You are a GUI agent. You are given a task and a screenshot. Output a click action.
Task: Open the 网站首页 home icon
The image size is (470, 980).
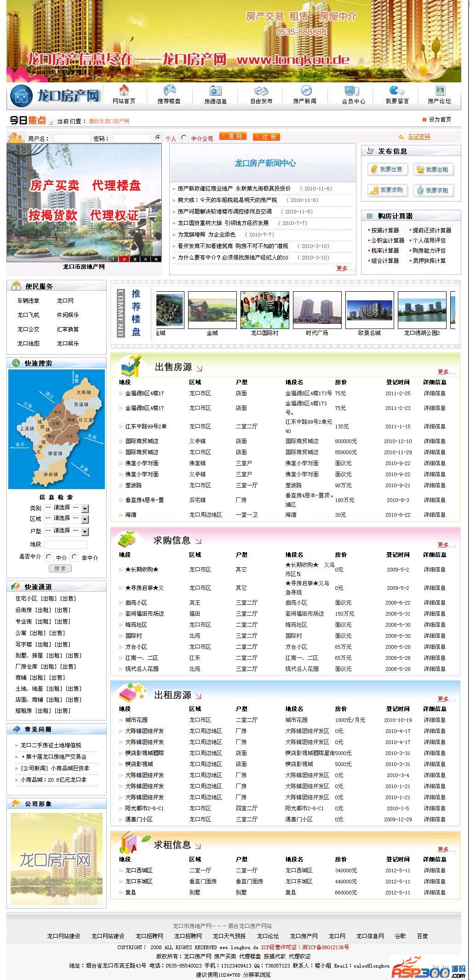click(x=124, y=90)
